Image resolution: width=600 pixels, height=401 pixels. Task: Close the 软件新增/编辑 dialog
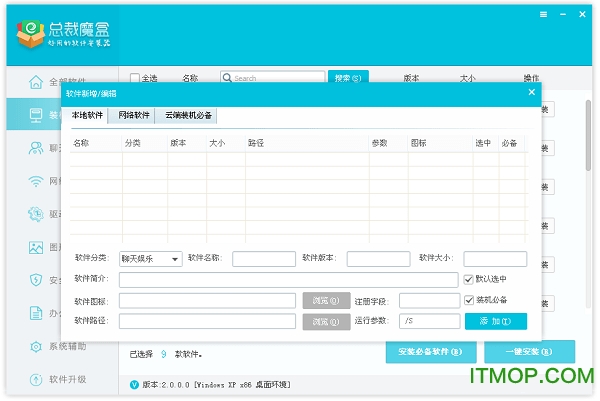point(531,92)
